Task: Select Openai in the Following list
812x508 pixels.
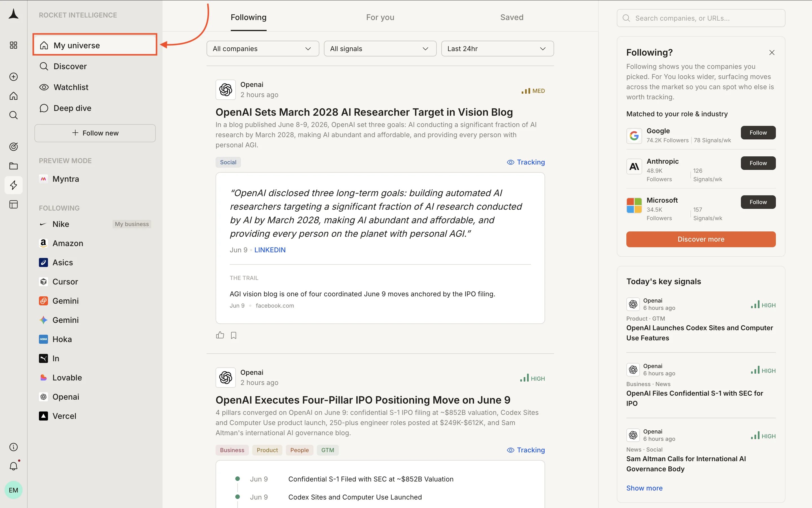Action: [95, 397]
